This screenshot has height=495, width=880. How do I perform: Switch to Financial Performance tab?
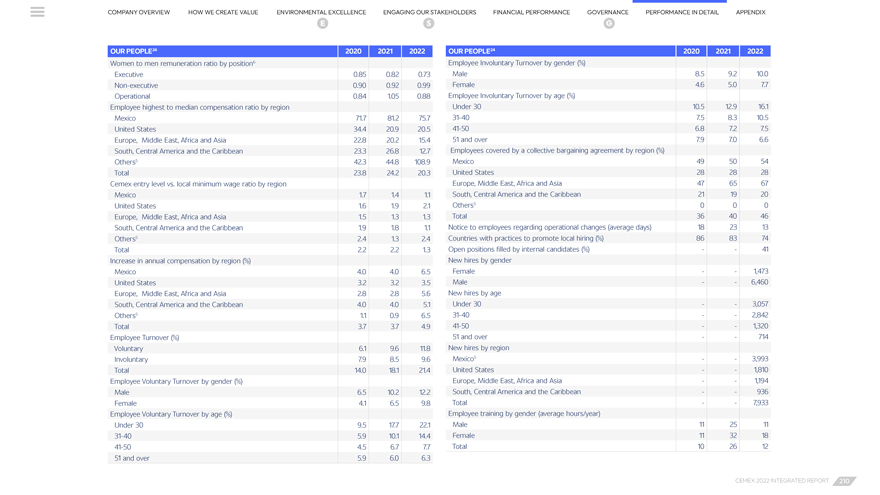(531, 12)
